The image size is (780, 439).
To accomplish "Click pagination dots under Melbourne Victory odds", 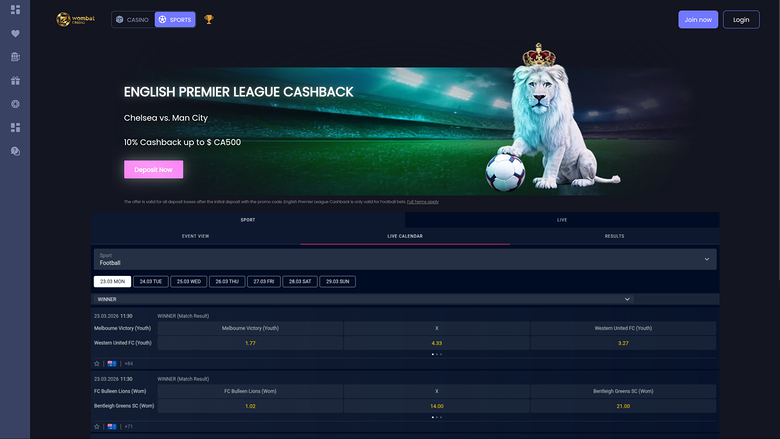I will [x=437, y=354].
